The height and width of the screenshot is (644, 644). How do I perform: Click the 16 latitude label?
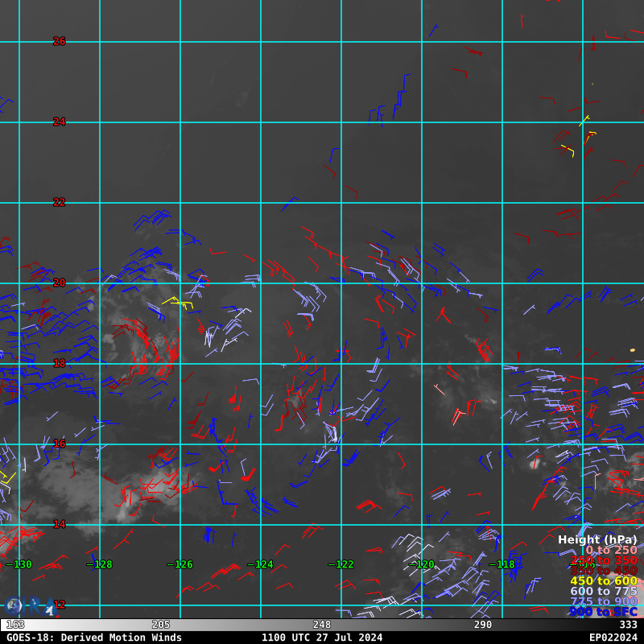(x=60, y=444)
